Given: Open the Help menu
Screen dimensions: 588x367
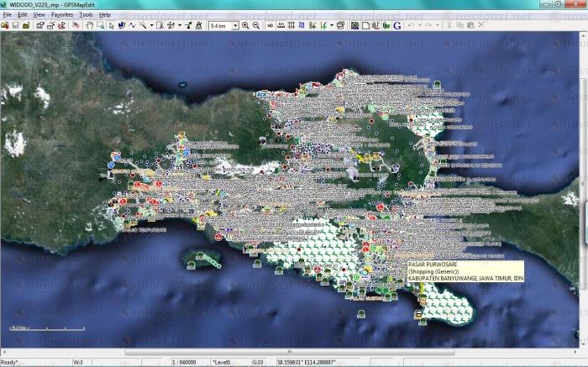Looking at the screenshot, I should point(105,15).
